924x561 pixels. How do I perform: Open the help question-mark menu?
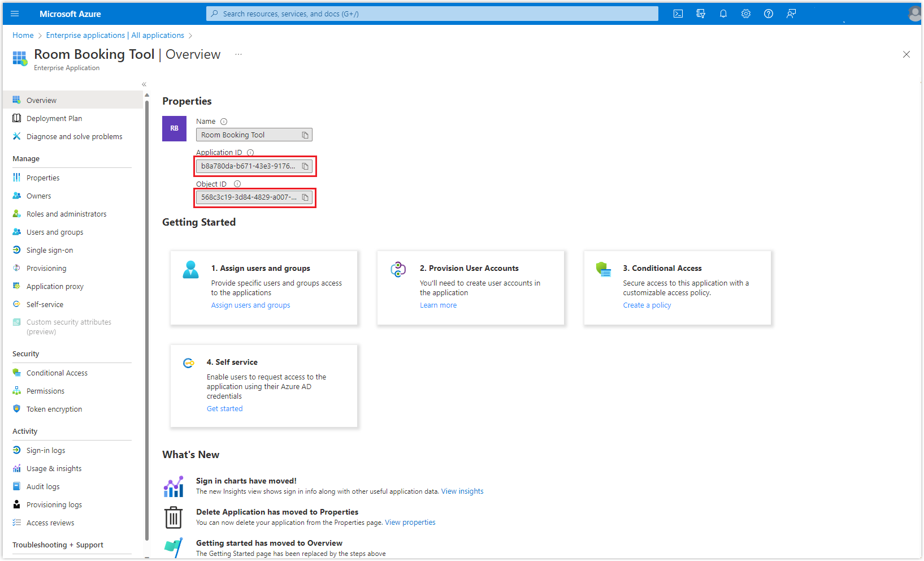point(768,14)
